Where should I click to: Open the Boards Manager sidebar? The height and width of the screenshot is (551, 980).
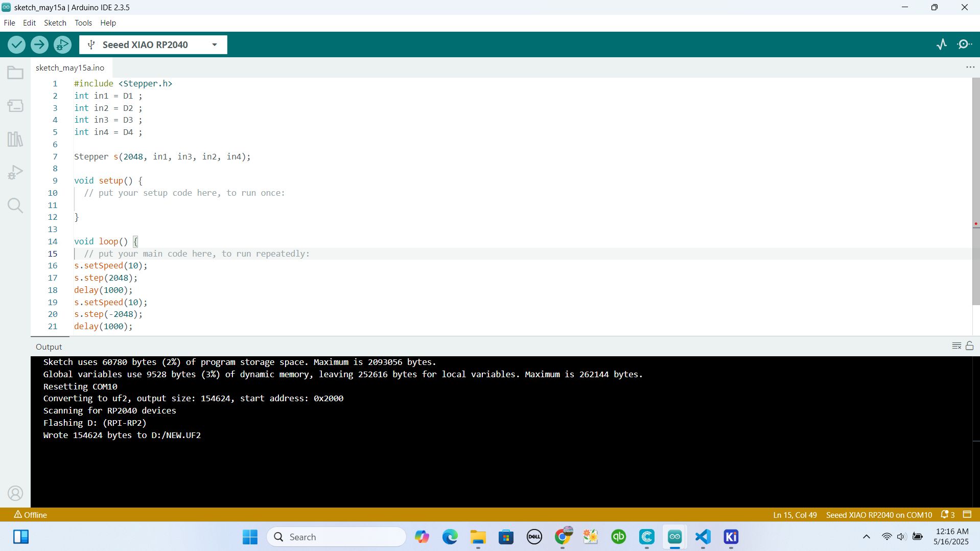[15, 106]
